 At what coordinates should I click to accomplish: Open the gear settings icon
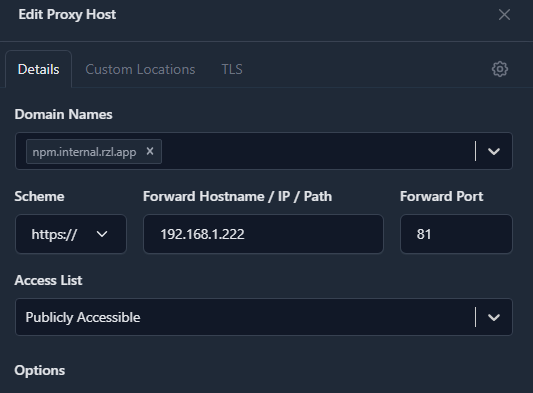[x=500, y=69]
